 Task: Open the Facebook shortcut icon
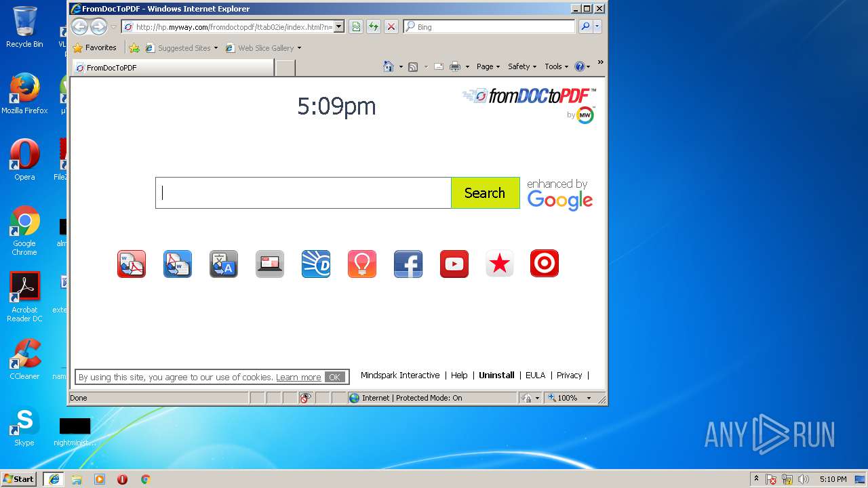pos(408,264)
